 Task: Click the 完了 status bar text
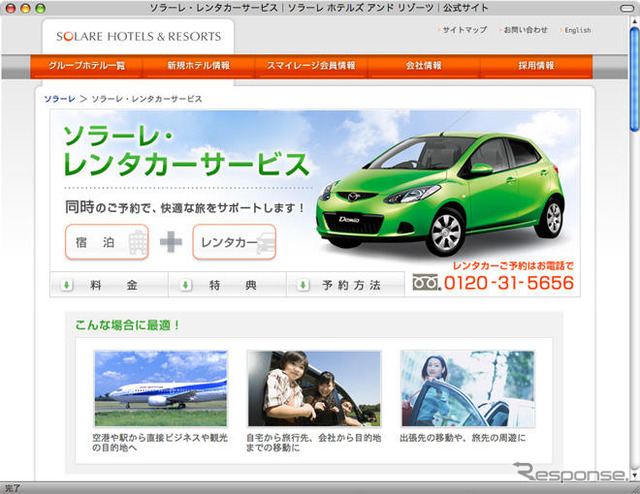[12, 488]
